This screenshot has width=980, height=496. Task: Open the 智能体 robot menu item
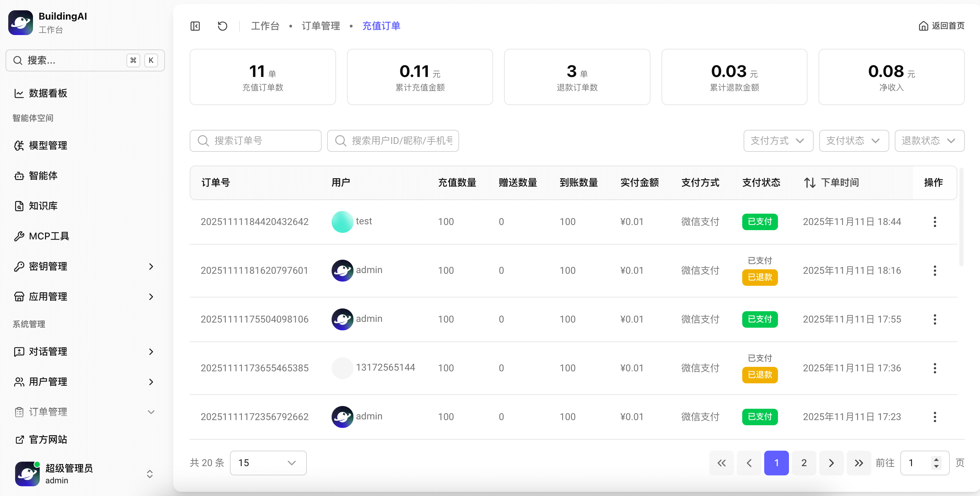(x=43, y=176)
